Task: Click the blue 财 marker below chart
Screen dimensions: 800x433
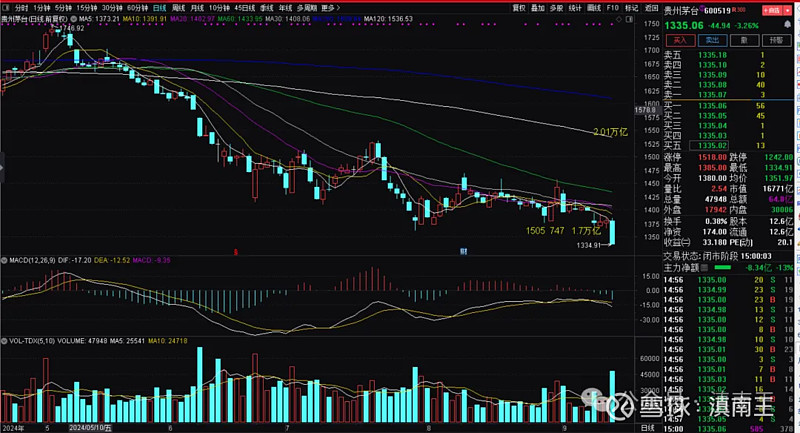Action: pyautogui.click(x=463, y=251)
